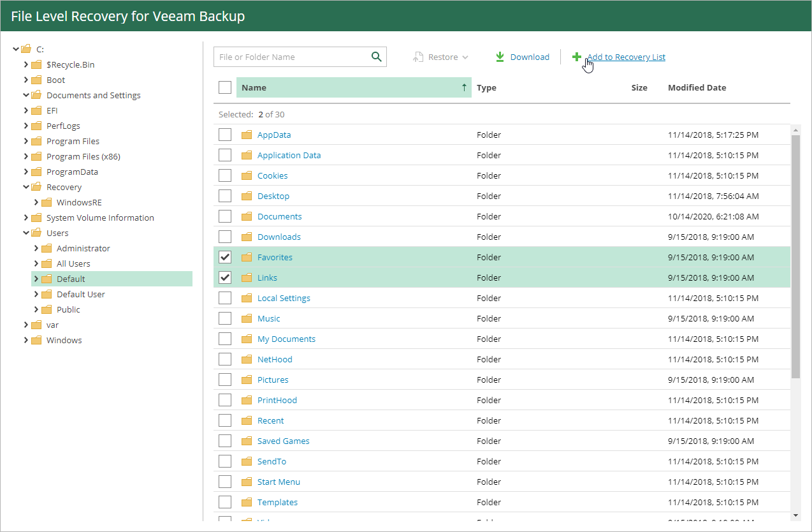Click the folder icon next to AppData
This screenshot has height=532, width=812.
[x=247, y=135]
